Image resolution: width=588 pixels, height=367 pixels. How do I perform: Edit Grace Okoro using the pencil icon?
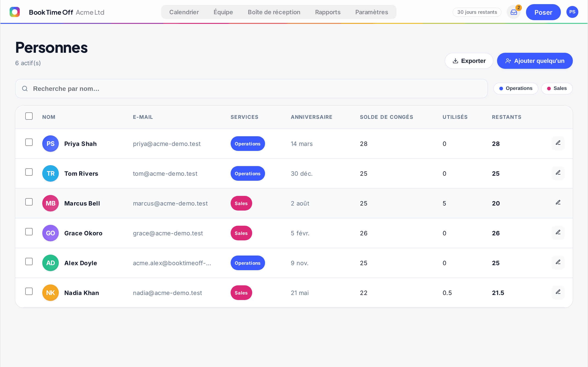pyautogui.click(x=558, y=233)
